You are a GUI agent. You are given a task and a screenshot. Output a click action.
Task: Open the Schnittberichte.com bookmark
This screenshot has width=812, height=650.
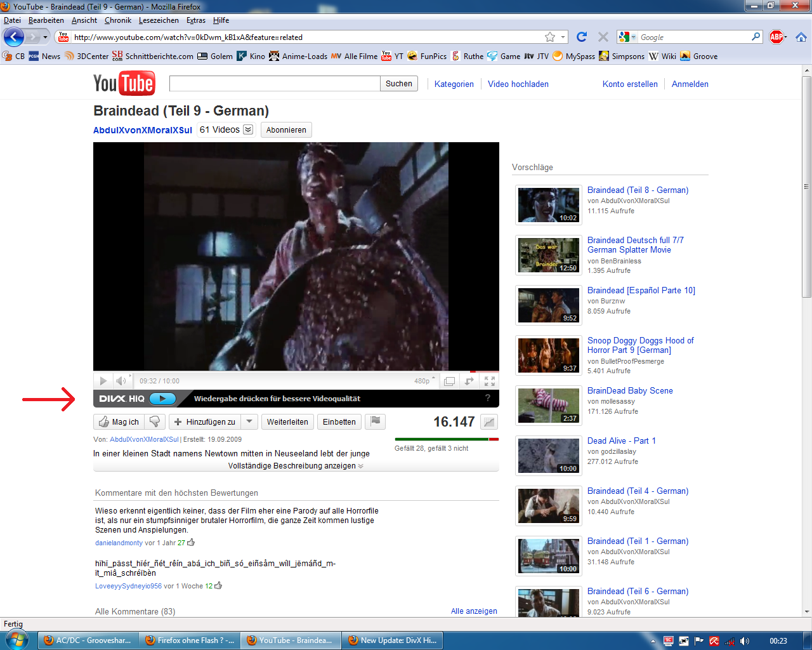[152, 56]
